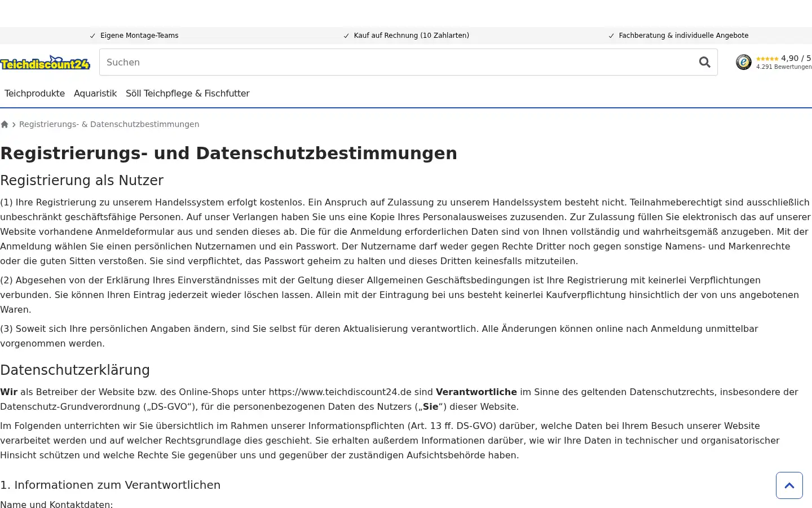812x508 pixels.
Task: Click the 1. Informationen zum Verantwortlichen heading
Action: click(110, 485)
